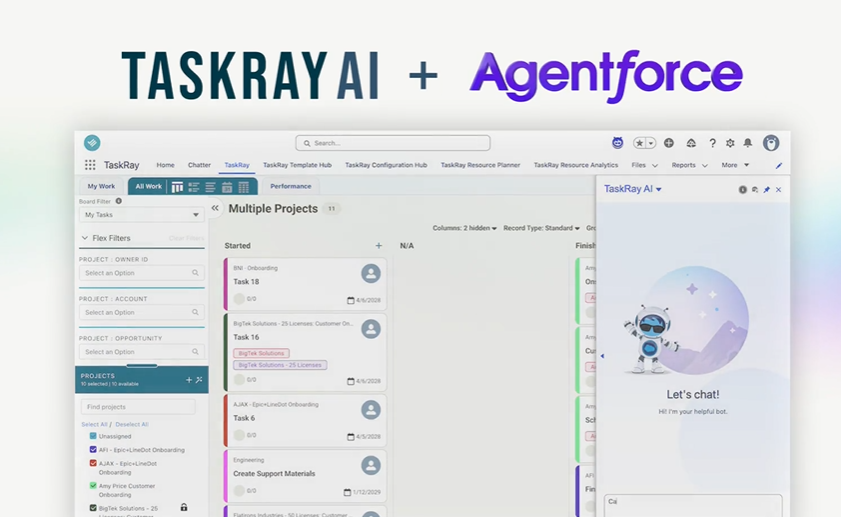Add a new project plus icon

click(x=189, y=380)
